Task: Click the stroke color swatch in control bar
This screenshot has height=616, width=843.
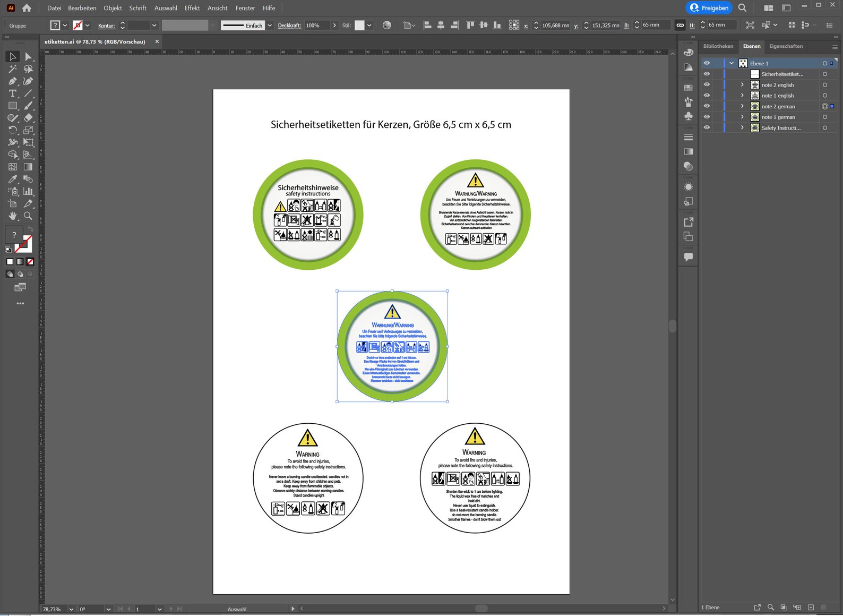Action: coord(78,25)
